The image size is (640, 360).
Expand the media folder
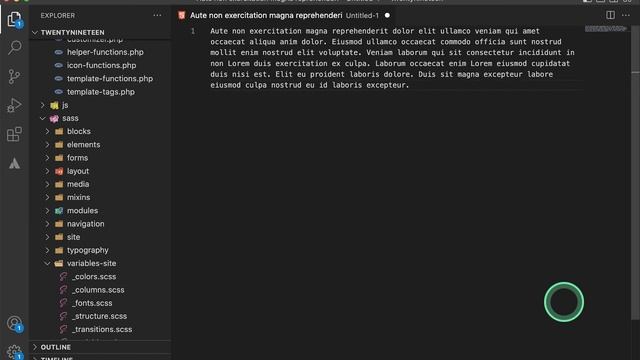pyautogui.click(x=48, y=184)
